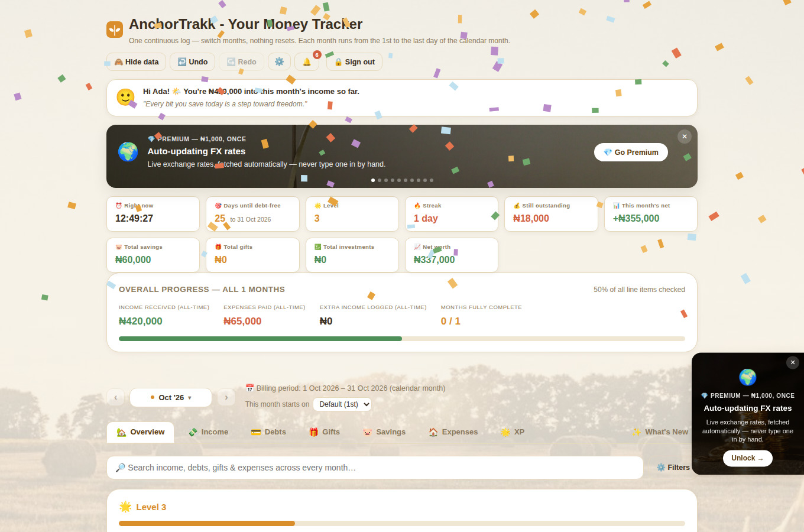Click the Go Premium button
Image resolution: width=804 pixels, height=532 pixels.
631,153
